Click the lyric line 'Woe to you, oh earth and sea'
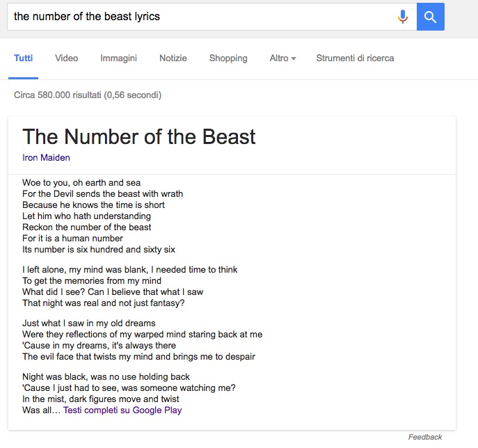Screen dimensions: 478x448 pyautogui.click(x=81, y=183)
